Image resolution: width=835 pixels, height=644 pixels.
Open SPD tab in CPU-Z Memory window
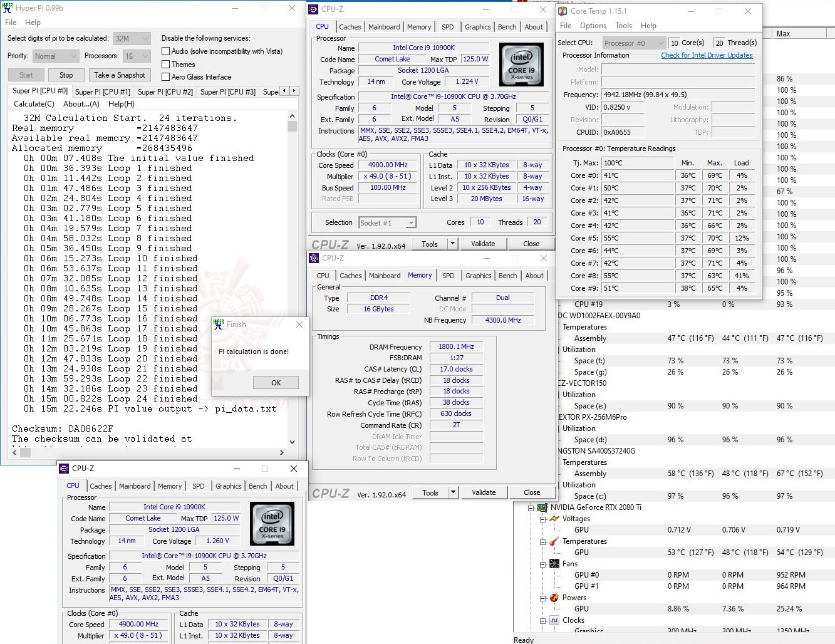[x=449, y=276]
